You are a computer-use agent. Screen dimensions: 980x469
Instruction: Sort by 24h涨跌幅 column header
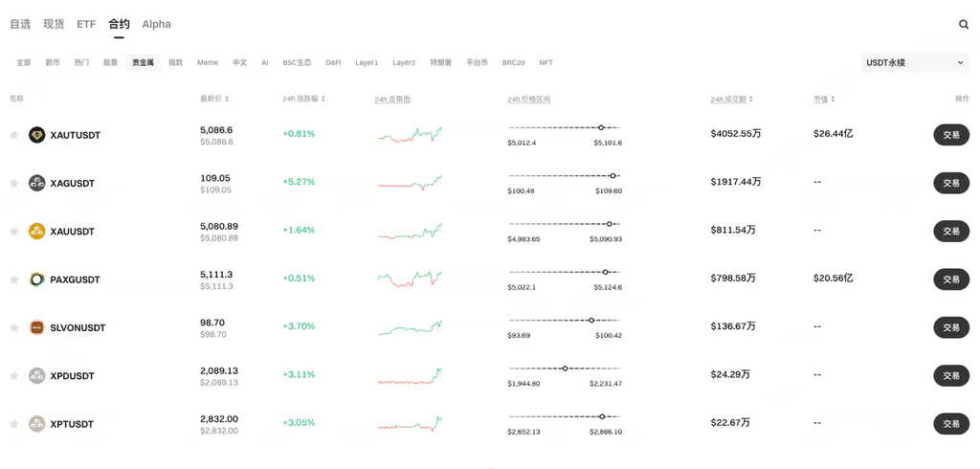point(304,99)
